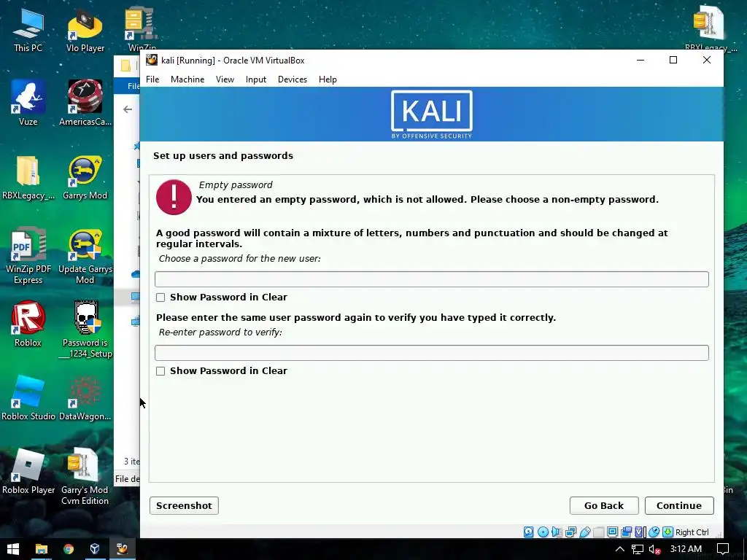Click the Screenshot button

click(184, 506)
